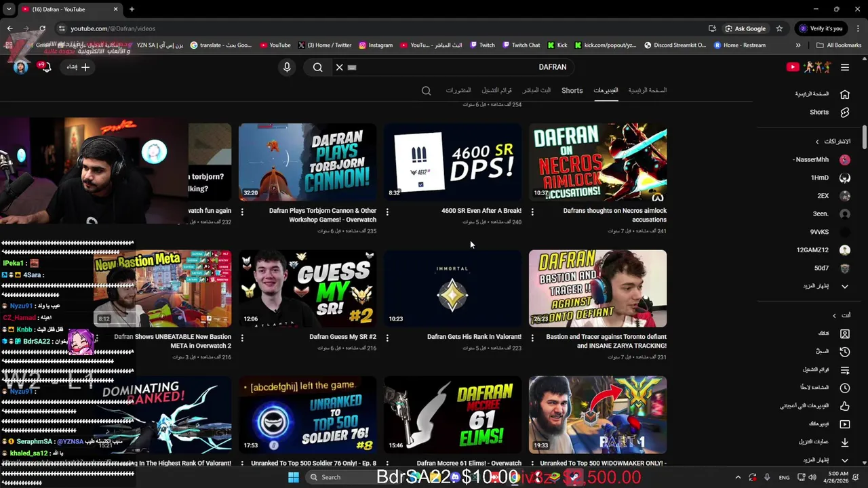Switch to the الصفحة الرئيسية channel home tab
The height and width of the screenshot is (488, 868).
(x=647, y=91)
